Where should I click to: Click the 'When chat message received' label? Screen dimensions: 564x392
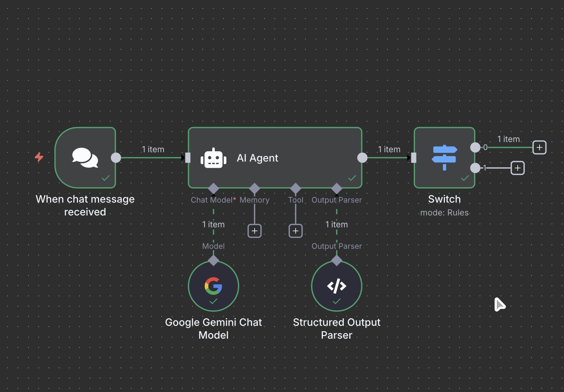point(85,205)
